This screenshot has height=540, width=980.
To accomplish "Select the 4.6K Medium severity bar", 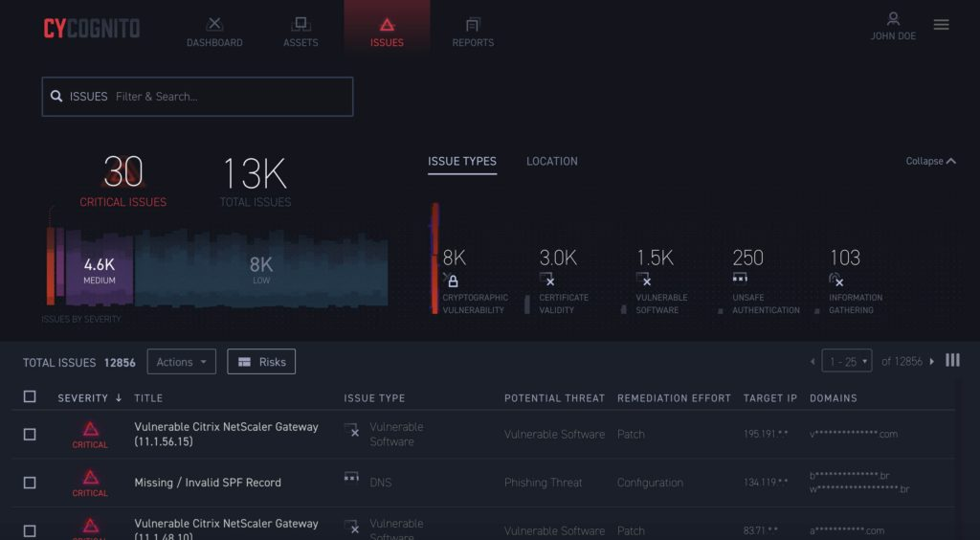I will (x=100, y=269).
